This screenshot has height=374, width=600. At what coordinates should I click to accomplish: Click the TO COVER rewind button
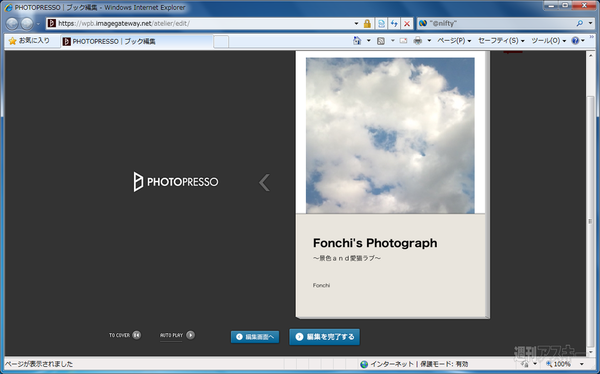[x=137, y=335]
